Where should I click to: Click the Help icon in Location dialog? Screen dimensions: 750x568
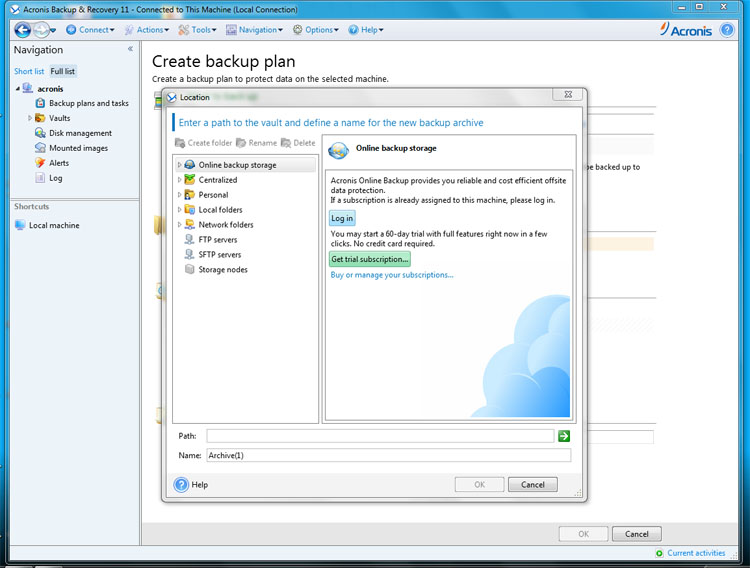[x=181, y=485]
